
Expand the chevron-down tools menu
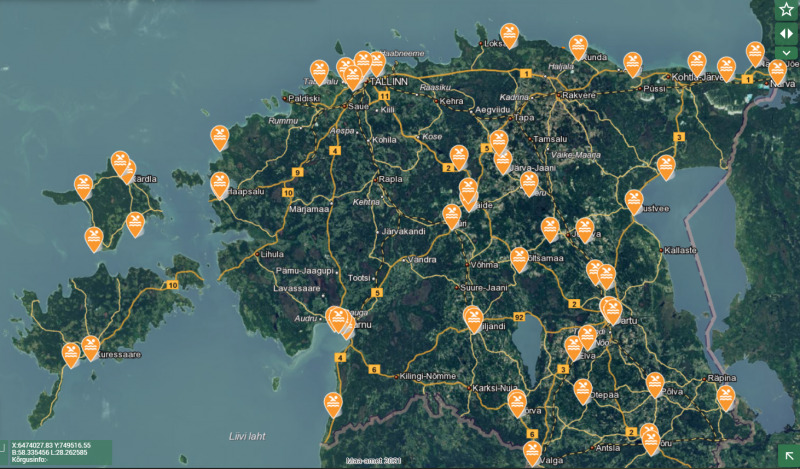pos(786,52)
